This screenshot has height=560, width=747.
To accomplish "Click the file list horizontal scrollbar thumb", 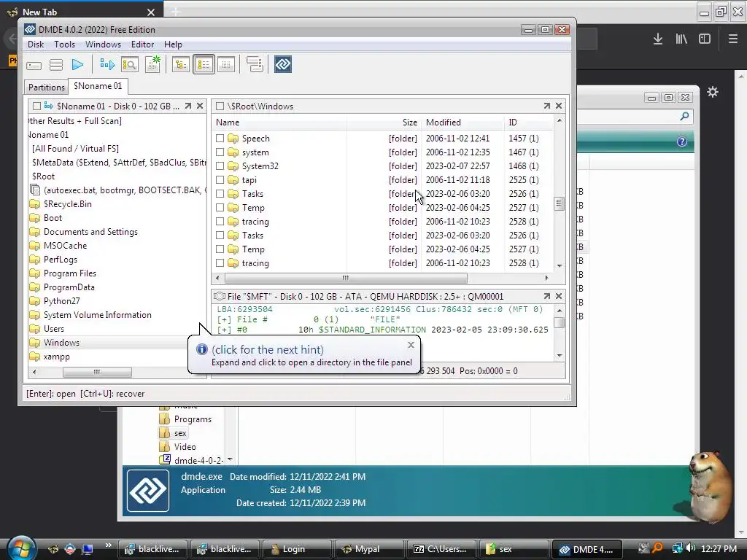I will (346, 278).
